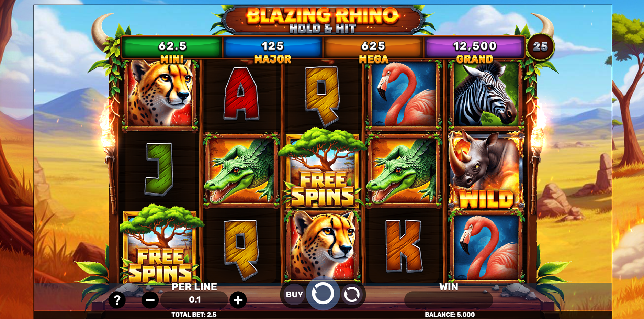
Task: Click the zebra symbol on fifth reel
Action: pos(486,94)
